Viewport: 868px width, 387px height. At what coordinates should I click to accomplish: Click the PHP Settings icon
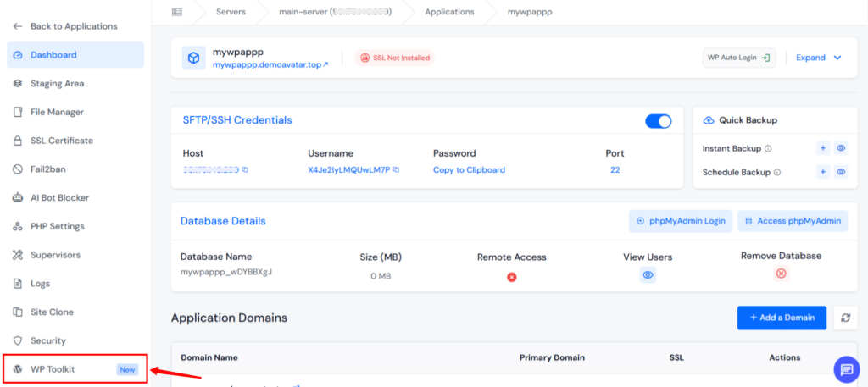(18, 227)
